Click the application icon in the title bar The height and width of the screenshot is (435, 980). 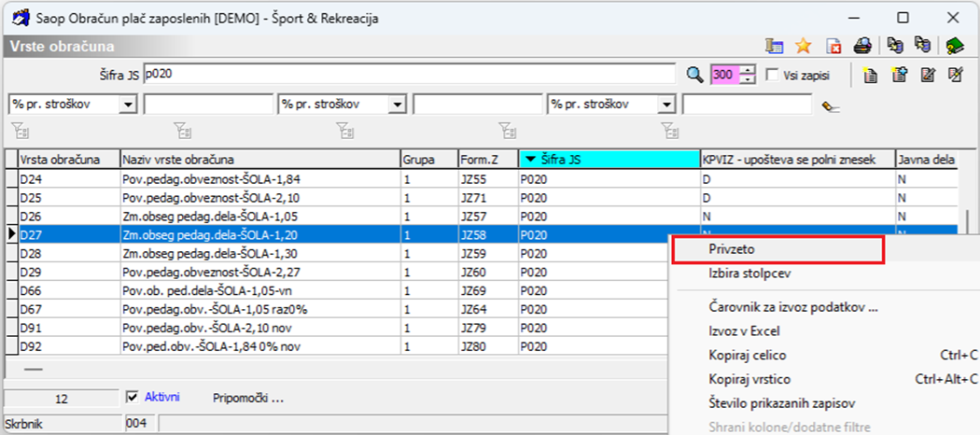(20, 18)
